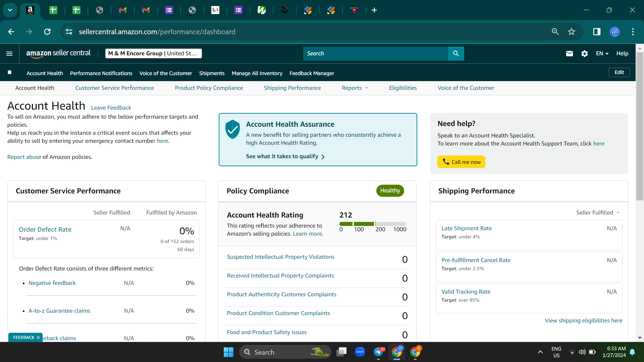Go back using the browser back arrow

pyautogui.click(x=11, y=32)
